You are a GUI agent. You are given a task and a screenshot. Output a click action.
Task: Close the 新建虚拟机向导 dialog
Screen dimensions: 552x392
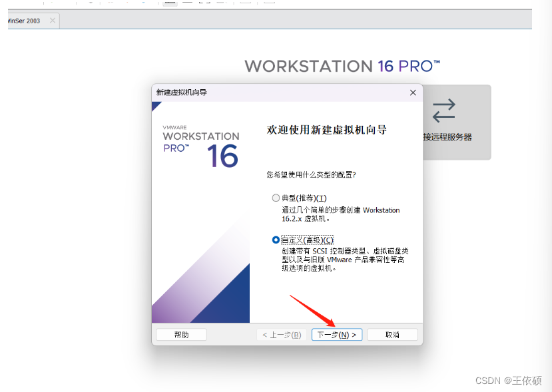[x=413, y=93]
